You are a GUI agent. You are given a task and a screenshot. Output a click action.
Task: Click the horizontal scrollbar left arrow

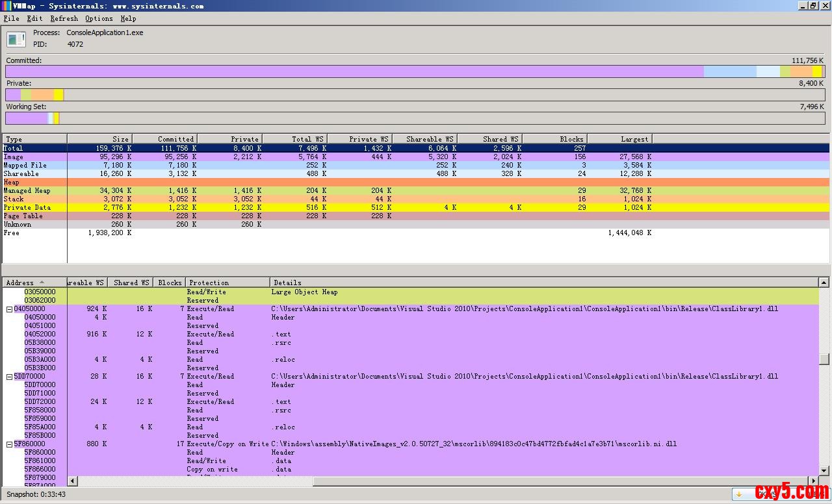[x=72, y=481]
